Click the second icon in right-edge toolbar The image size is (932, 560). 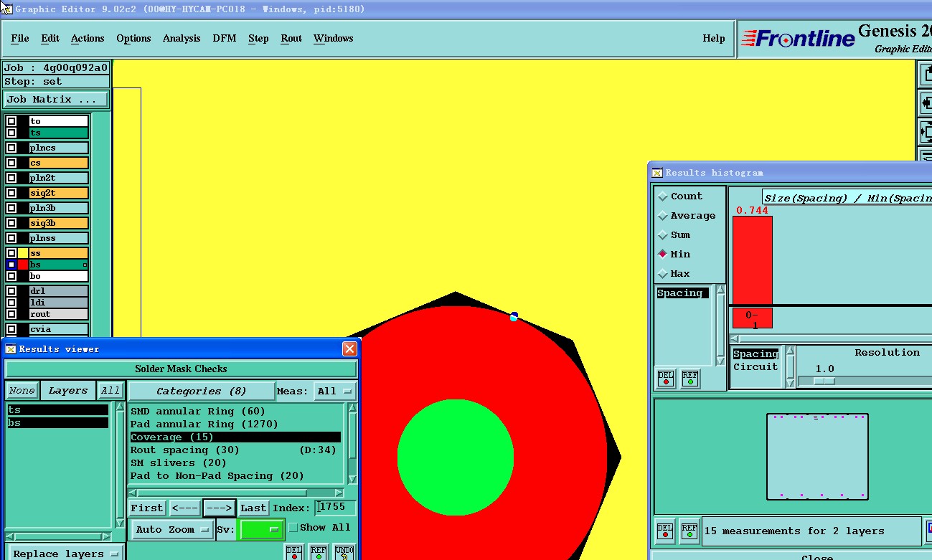pyautogui.click(x=926, y=103)
